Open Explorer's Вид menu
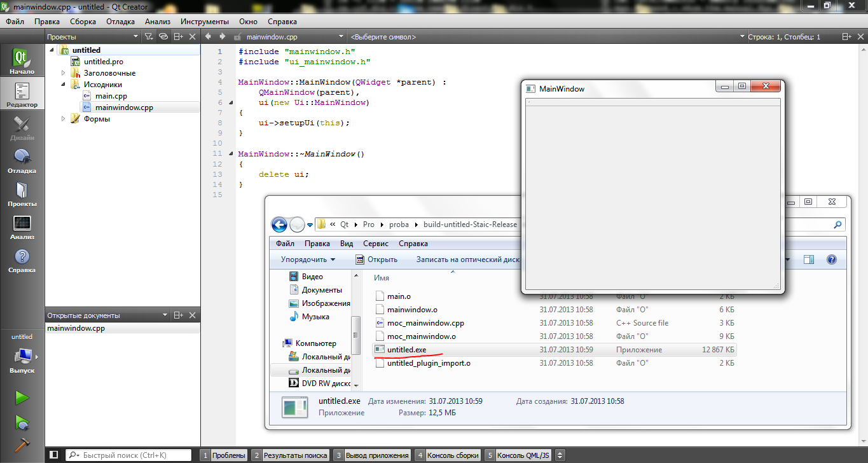The image size is (868, 463). coord(347,244)
